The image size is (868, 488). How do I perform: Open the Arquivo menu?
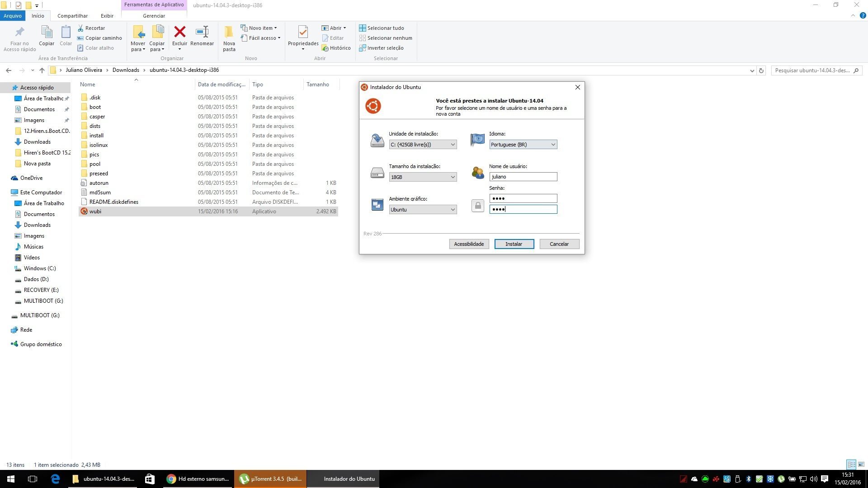[13, 16]
